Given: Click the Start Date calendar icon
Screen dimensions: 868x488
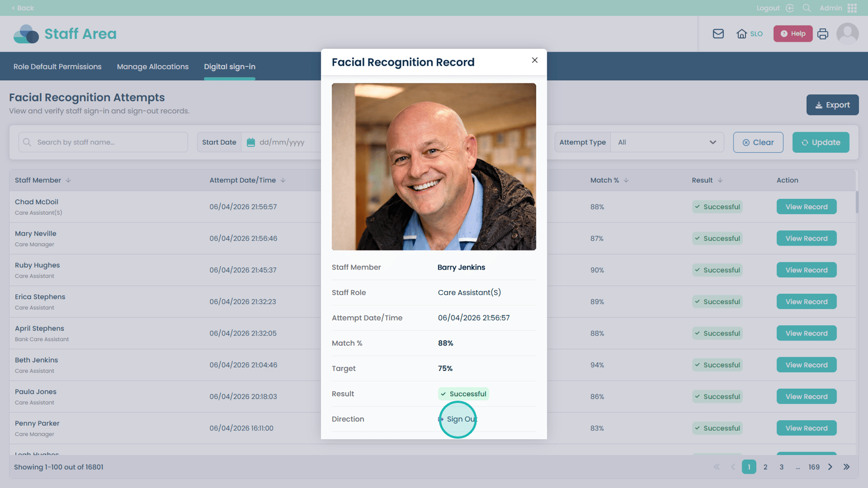Looking at the screenshot, I should (x=251, y=142).
